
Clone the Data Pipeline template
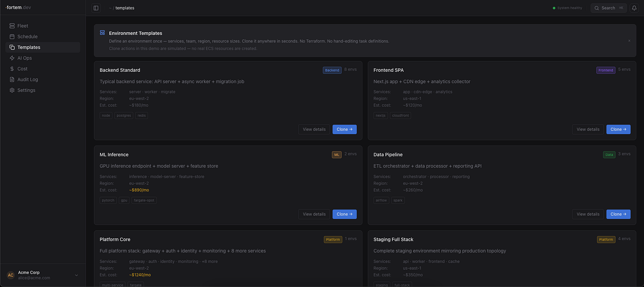[x=619, y=214]
